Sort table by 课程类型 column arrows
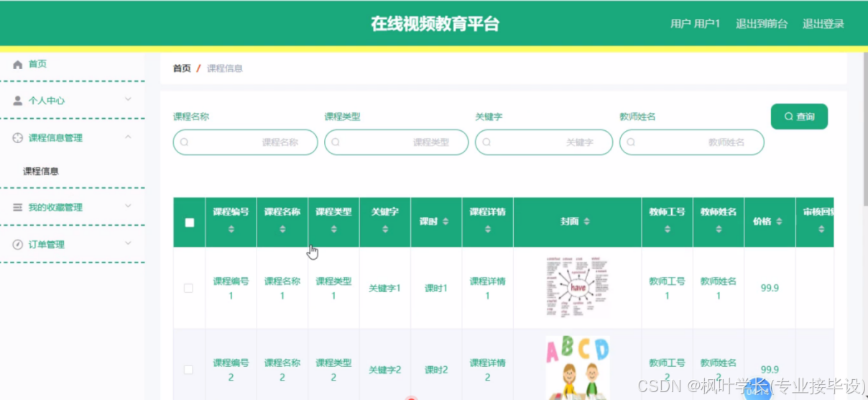The width and height of the screenshot is (868, 400). click(x=333, y=229)
